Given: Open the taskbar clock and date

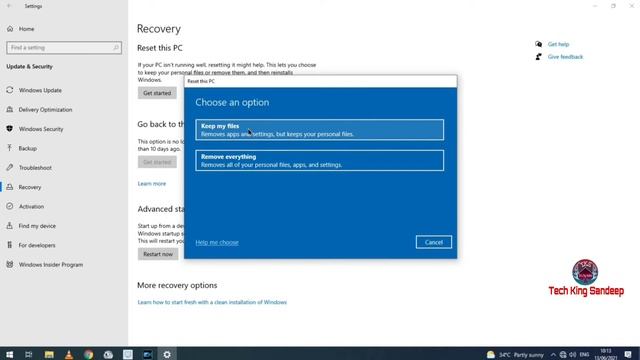Looking at the screenshot, I should click(x=606, y=354).
